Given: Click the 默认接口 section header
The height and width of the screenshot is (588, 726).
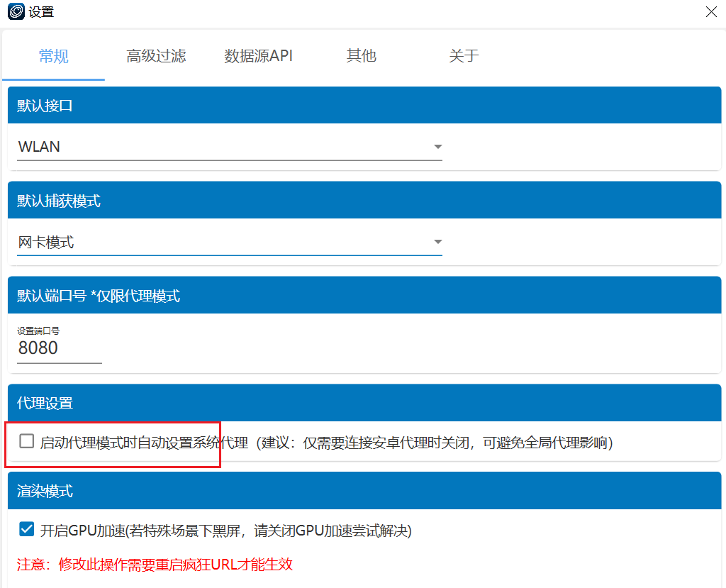Looking at the screenshot, I should tap(45, 106).
